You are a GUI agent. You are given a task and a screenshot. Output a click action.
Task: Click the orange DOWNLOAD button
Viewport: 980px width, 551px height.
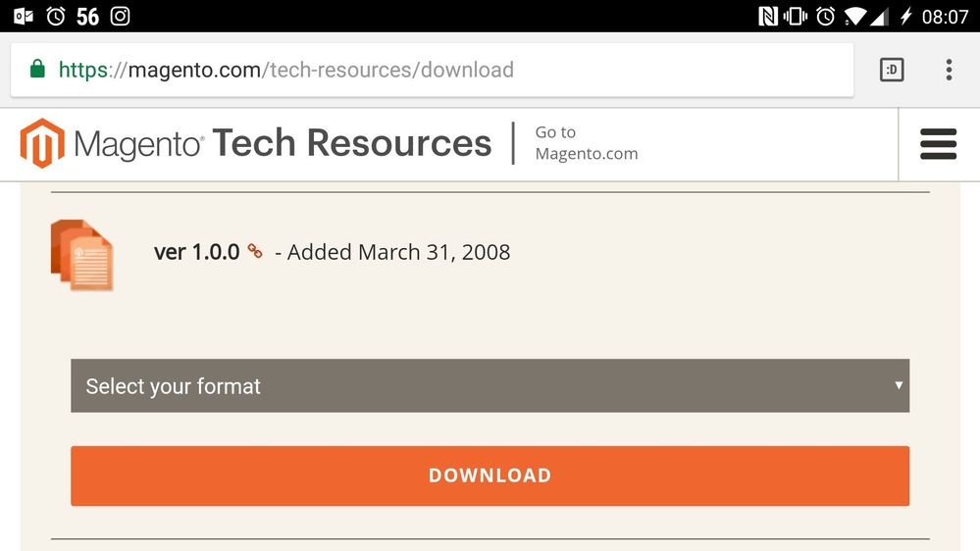pos(490,476)
